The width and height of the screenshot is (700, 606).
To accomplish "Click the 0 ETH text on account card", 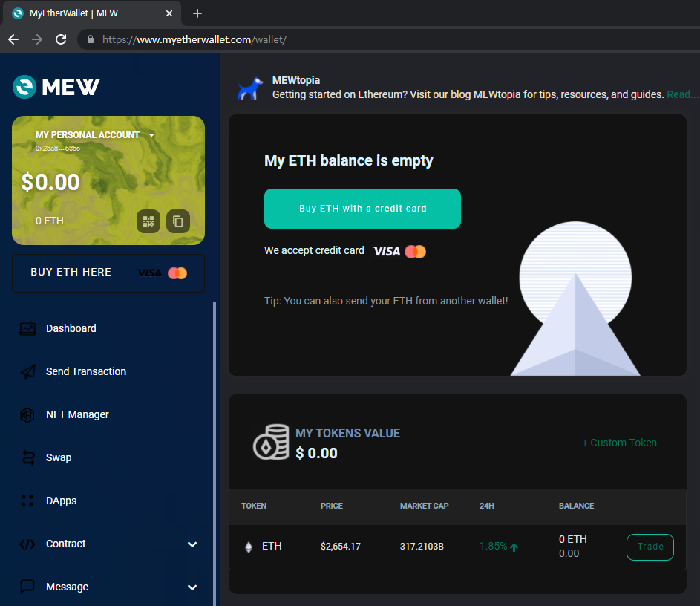I will click(x=50, y=221).
